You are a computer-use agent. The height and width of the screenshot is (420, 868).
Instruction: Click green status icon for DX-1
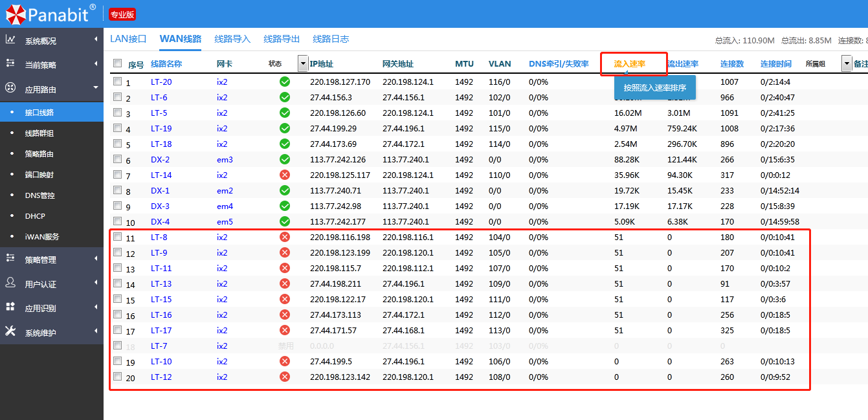coord(285,191)
